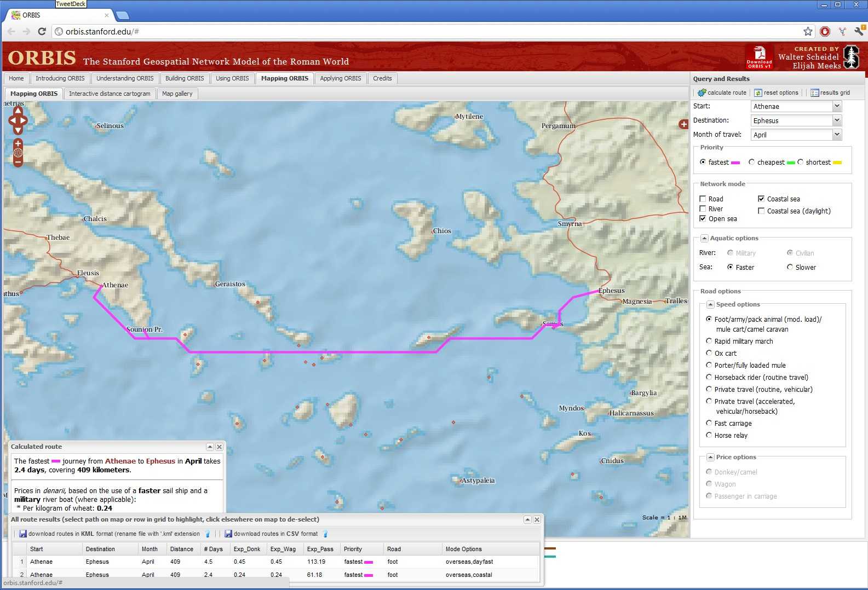
Task: Zoom in on the map with plus
Action: click(18, 143)
